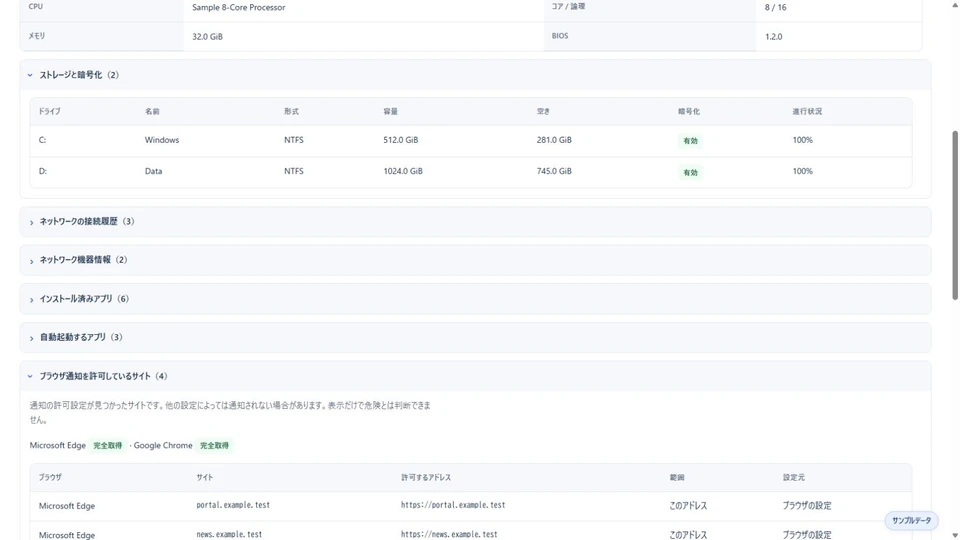Click the vertical scrollbar thumb

coord(954,216)
